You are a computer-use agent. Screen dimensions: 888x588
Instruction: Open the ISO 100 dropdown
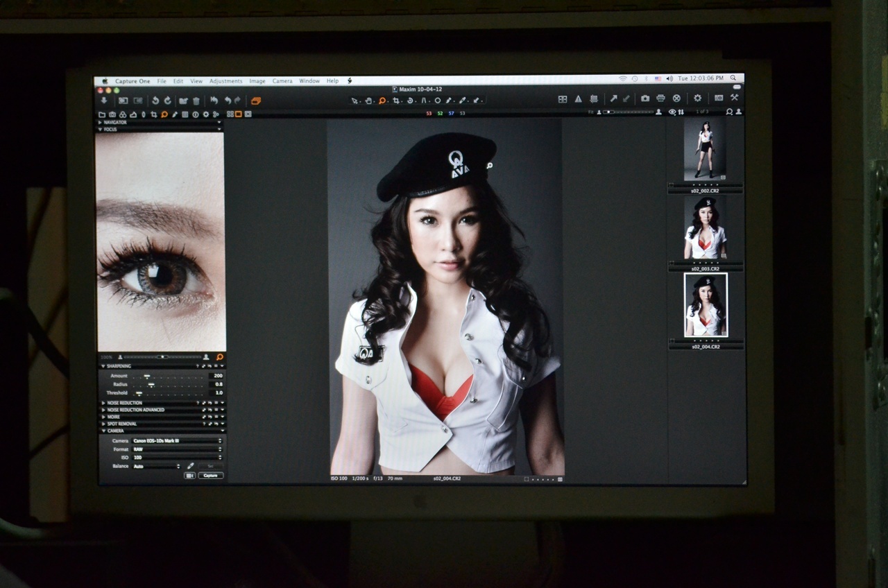(177, 458)
